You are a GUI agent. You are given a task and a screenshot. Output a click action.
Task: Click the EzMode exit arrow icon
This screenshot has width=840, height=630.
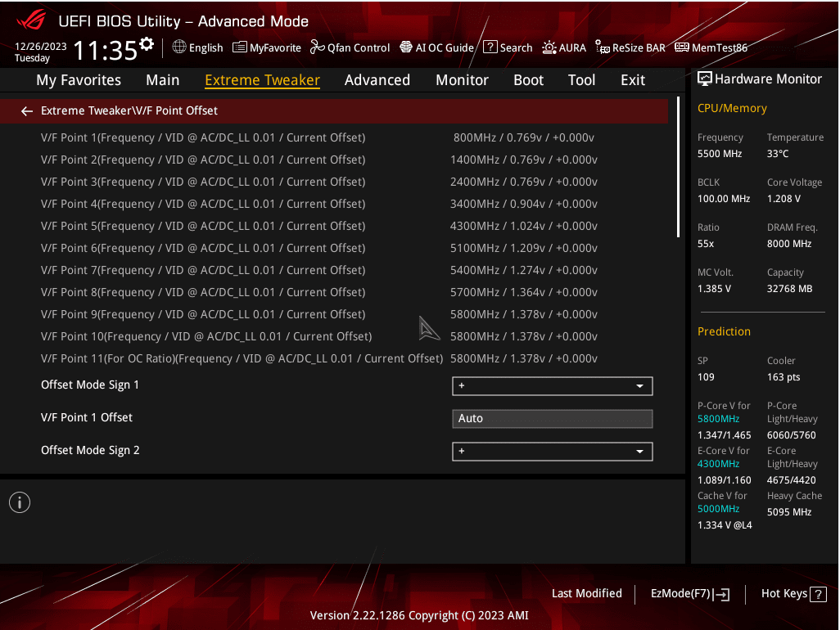pos(722,594)
